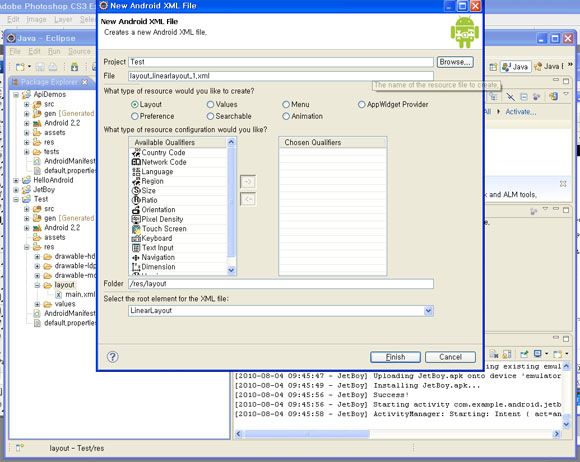This screenshot has height=462, width=580.
Task: Expand the values folder node
Action: pos(37,304)
